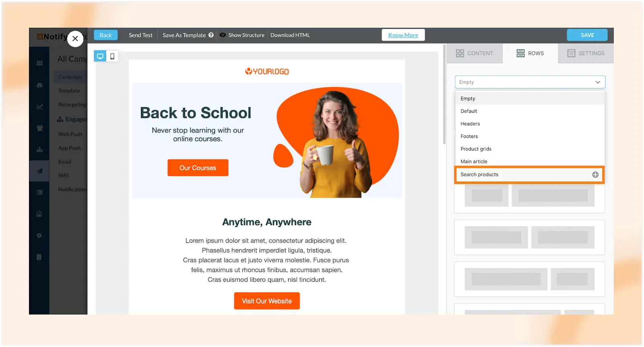Screen dimensions: 644x347
Task: Select the two equal columns row layout
Action: [x=529, y=238]
